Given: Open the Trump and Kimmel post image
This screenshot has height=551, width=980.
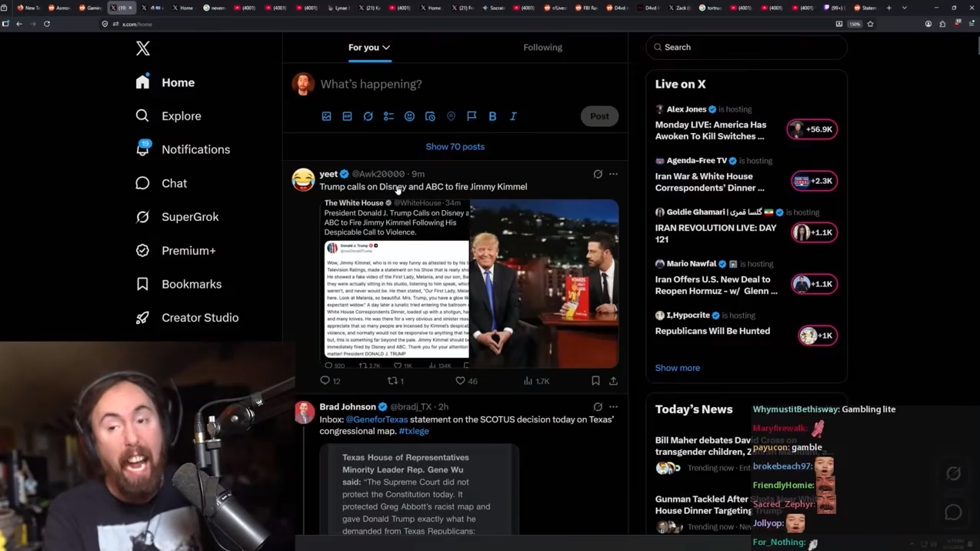Looking at the screenshot, I should [543, 283].
